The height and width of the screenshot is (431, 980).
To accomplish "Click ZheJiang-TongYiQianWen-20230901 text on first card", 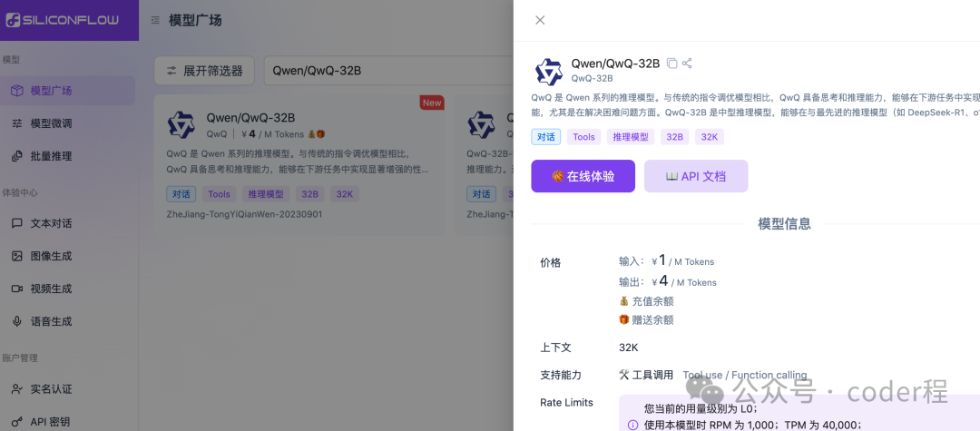I will click(244, 214).
